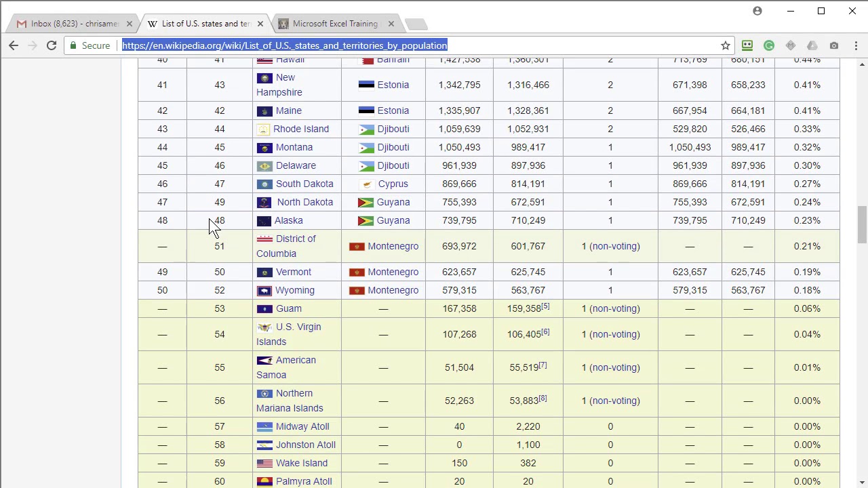
Task: Open the Chrome user profile icon
Action: tap(757, 11)
